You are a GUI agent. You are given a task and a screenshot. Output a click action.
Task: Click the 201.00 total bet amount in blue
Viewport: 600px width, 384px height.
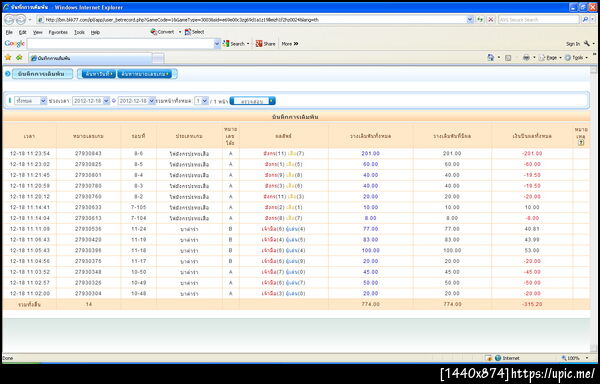point(370,153)
